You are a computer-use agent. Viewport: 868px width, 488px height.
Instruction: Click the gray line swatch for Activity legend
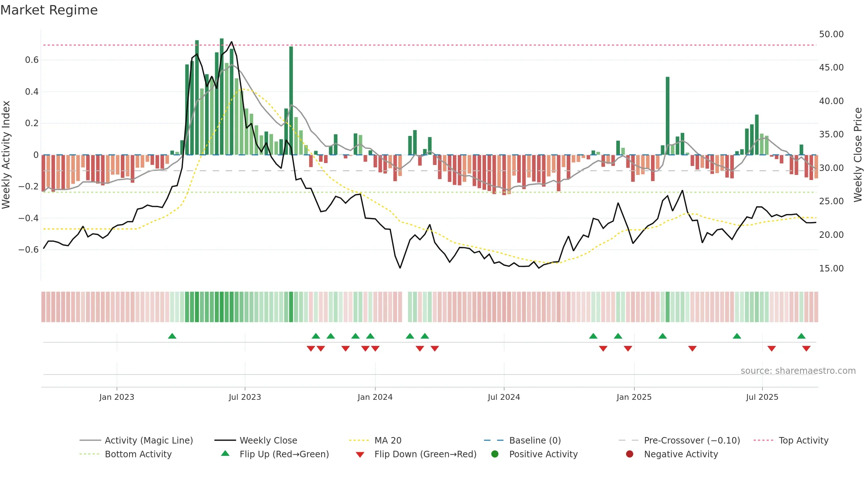(x=90, y=440)
